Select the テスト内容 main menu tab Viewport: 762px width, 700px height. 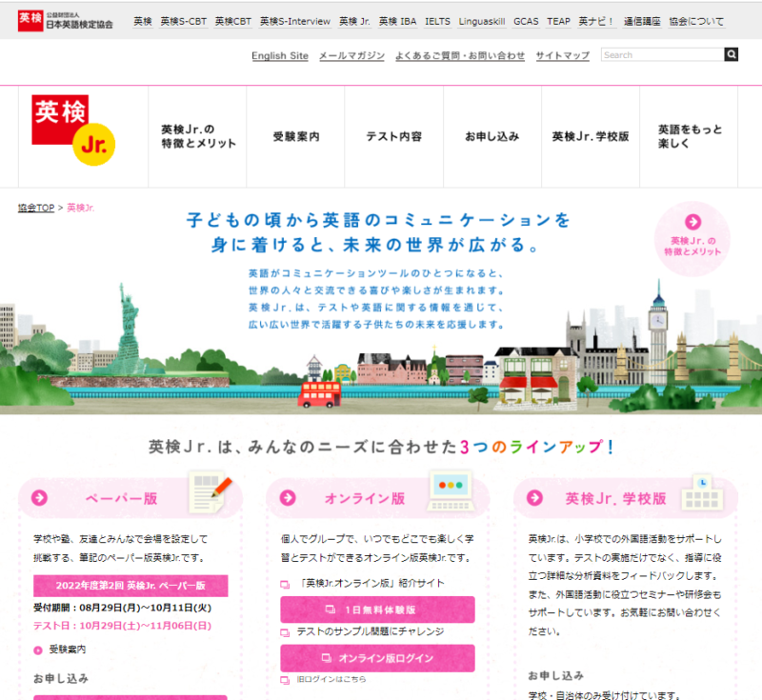click(x=393, y=136)
